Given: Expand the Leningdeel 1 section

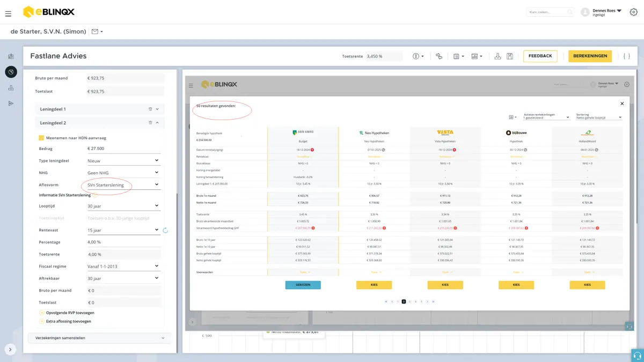Looking at the screenshot, I should click(157, 109).
